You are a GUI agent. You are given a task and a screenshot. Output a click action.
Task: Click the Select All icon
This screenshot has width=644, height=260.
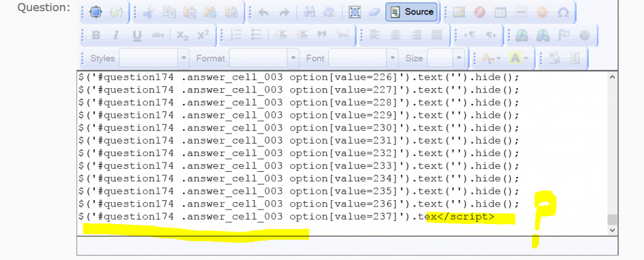point(355,12)
